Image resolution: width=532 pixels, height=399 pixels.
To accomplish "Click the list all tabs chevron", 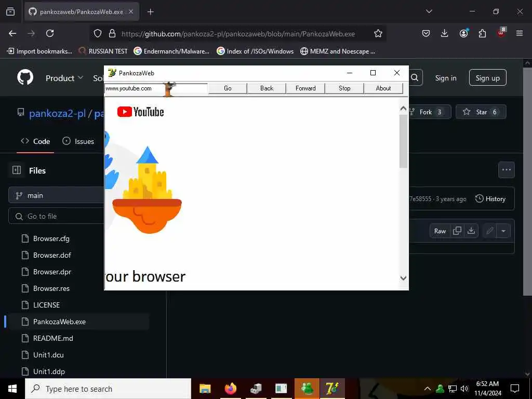I will 429,11.
